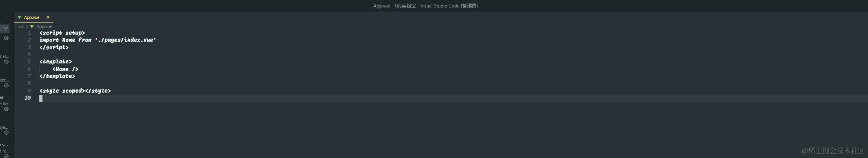Screen dimensions: 868x158
Task: Expand the 'src' breadcrumb folder
Action: click(21, 26)
